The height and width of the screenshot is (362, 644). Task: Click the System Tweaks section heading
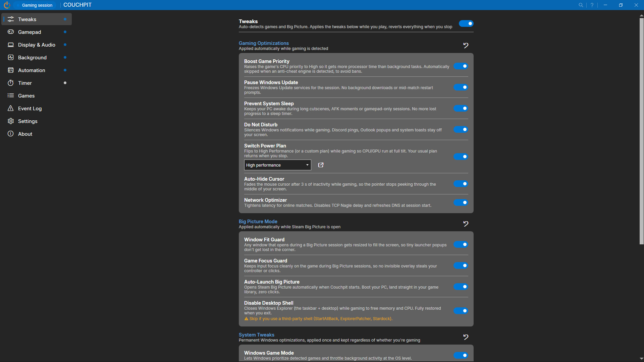[257, 335]
